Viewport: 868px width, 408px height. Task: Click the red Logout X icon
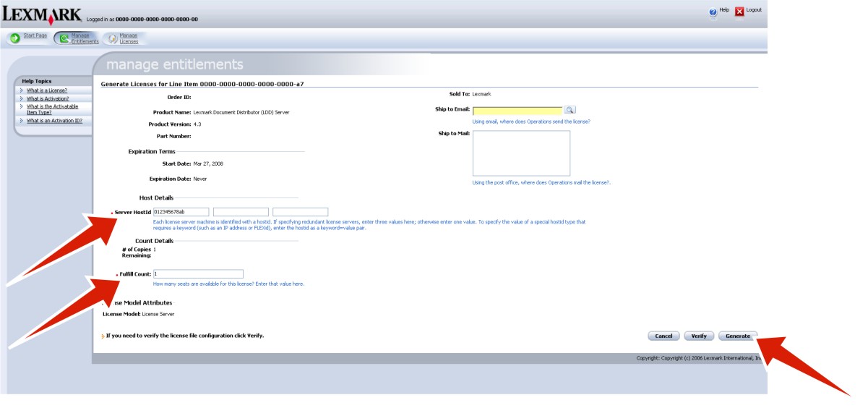739,12
